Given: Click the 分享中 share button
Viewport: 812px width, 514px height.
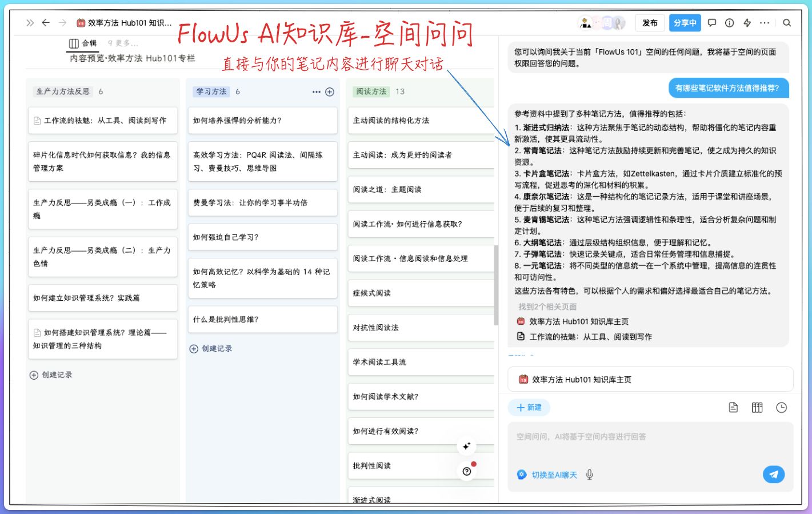Looking at the screenshot, I should click(685, 23).
